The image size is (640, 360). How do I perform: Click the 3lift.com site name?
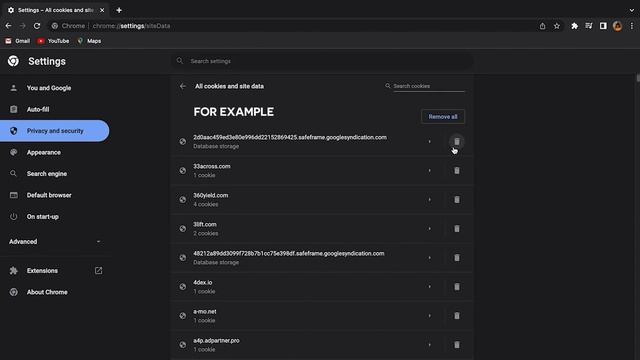coord(205,224)
